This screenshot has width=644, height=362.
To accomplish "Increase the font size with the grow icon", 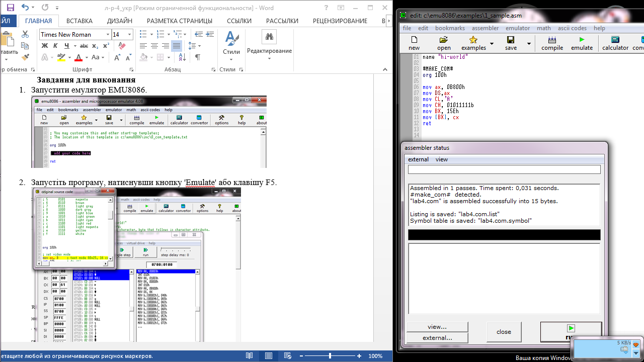I will coord(117,58).
